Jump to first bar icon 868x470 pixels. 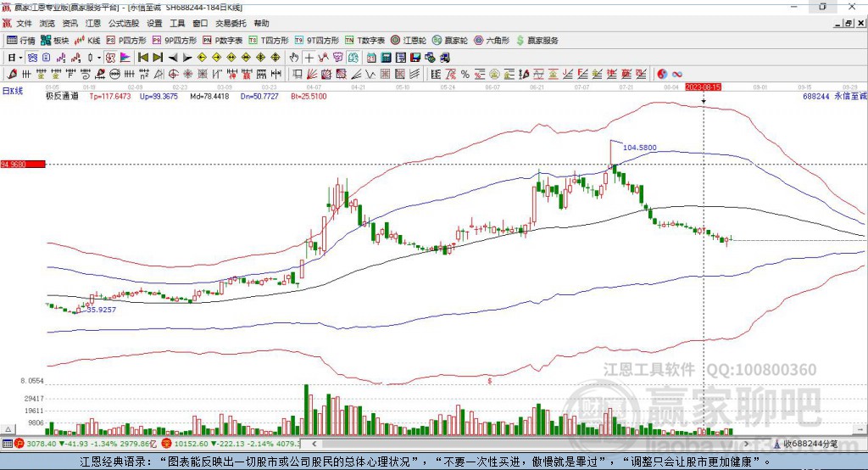tap(142, 58)
